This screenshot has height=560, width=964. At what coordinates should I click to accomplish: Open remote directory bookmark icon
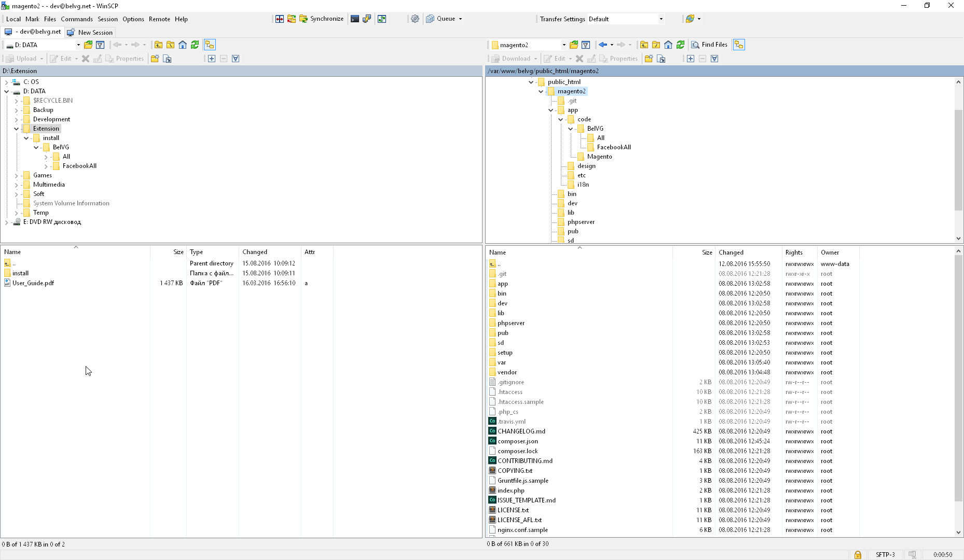[574, 45]
